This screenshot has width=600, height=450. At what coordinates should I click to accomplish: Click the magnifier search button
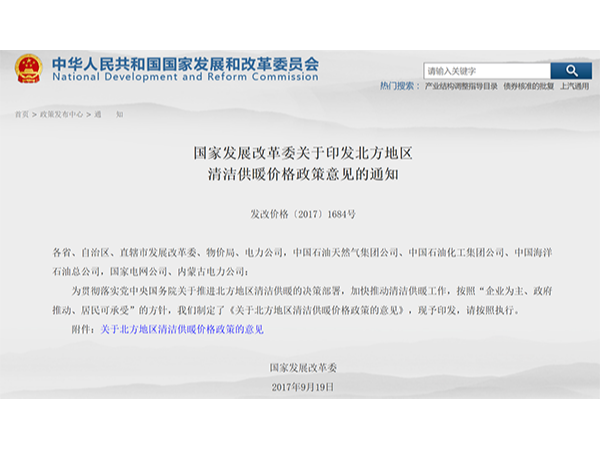tap(571, 71)
